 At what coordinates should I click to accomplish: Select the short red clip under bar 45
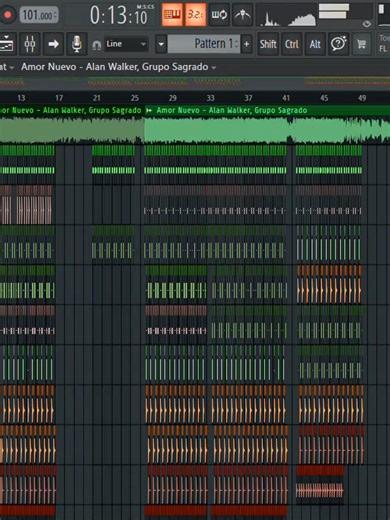coord(320,485)
